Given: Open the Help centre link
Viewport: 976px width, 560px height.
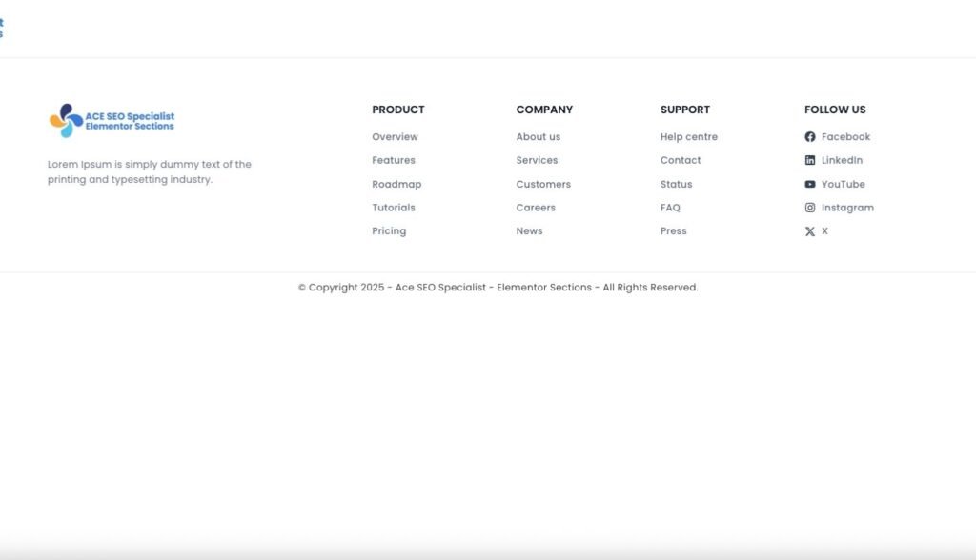Looking at the screenshot, I should point(689,137).
